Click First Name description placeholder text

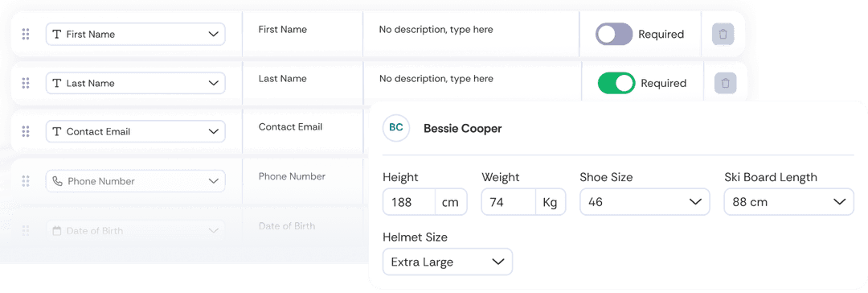pyautogui.click(x=436, y=30)
